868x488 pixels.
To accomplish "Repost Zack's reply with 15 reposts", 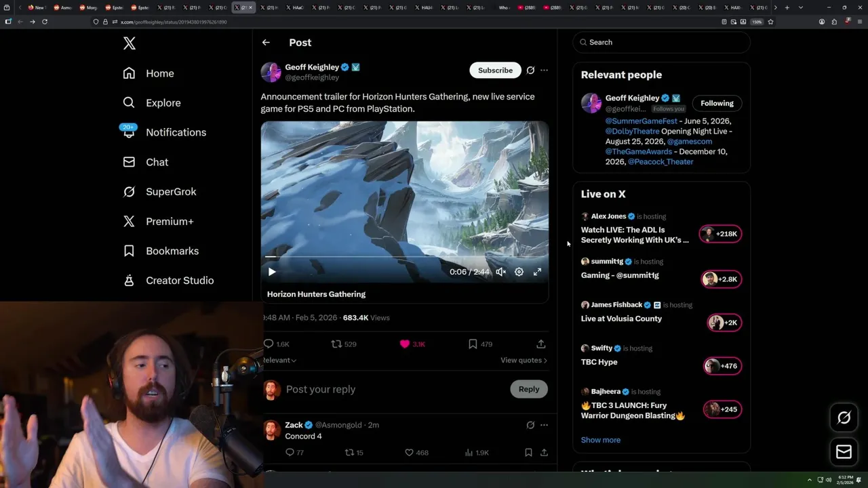I will point(355,452).
